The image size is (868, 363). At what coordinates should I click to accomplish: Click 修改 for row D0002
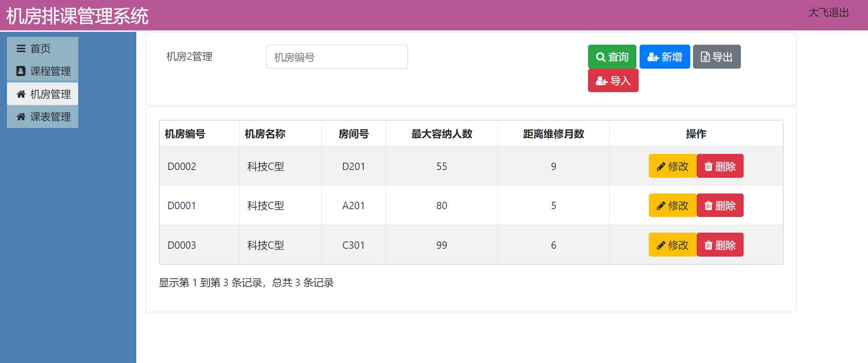point(672,166)
